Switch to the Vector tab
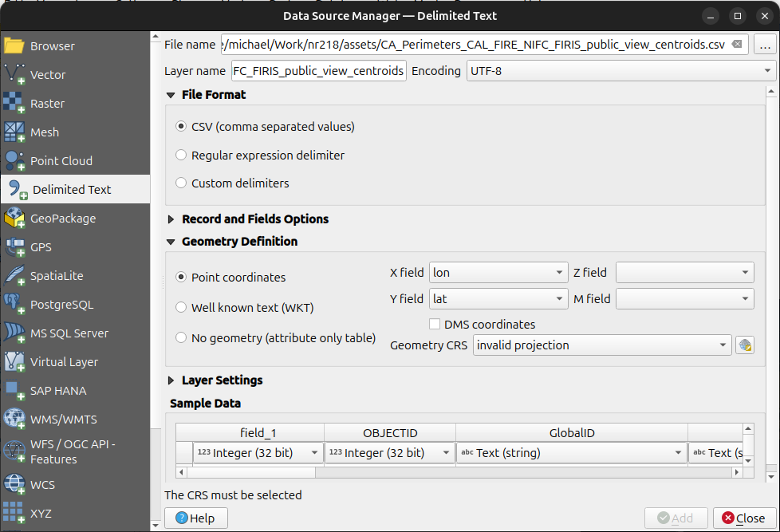The image size is (780, 532). (48, 75)
